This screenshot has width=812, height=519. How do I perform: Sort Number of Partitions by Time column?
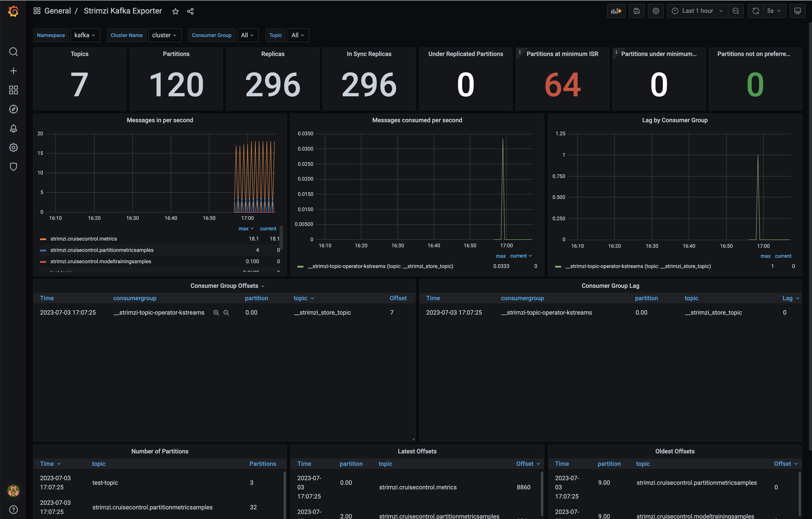tap(50, 464)
